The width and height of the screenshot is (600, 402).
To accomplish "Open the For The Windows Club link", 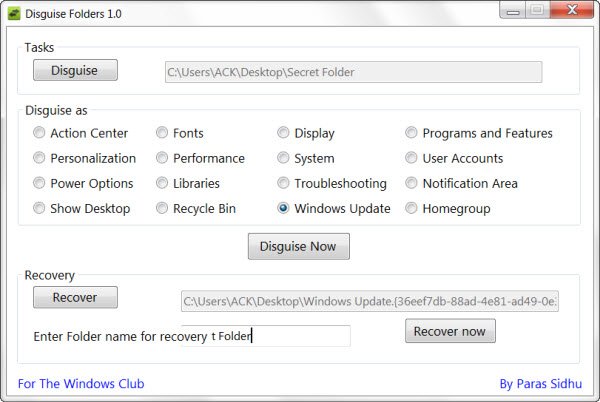I will tap(81, 384).
